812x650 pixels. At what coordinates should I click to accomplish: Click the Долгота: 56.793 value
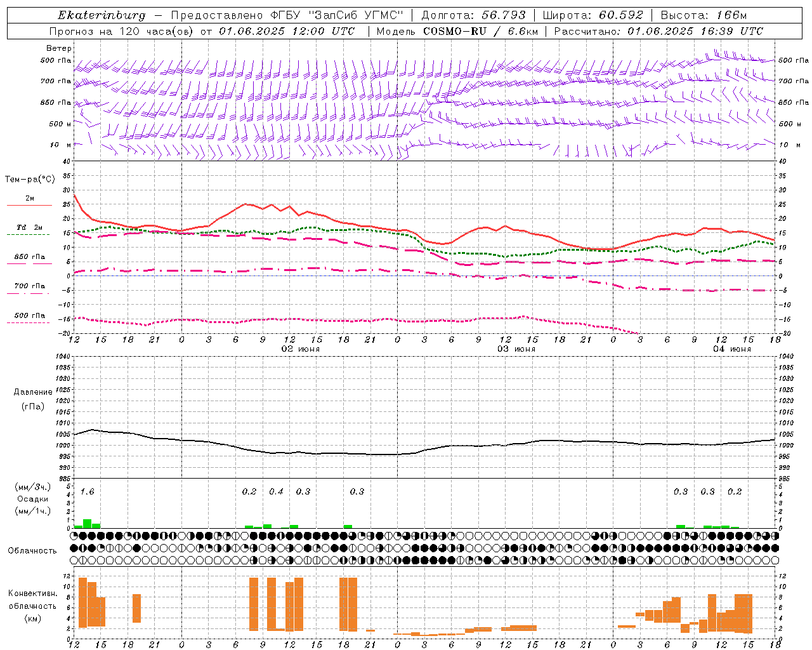tap(473, 15)
